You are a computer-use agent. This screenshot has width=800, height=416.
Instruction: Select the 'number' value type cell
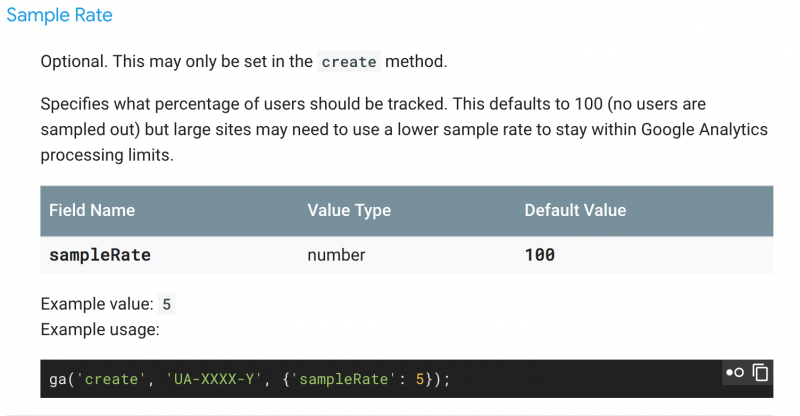tap(336, 255)
